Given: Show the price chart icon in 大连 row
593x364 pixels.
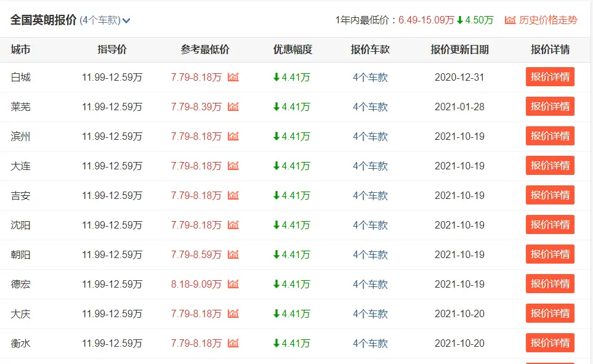Looking at the screenshot, I should pos(233,166).
